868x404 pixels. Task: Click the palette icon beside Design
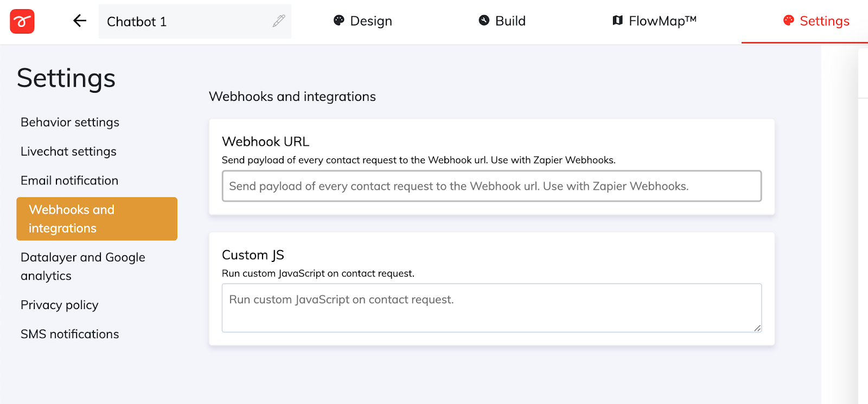(x=339, y=21)
